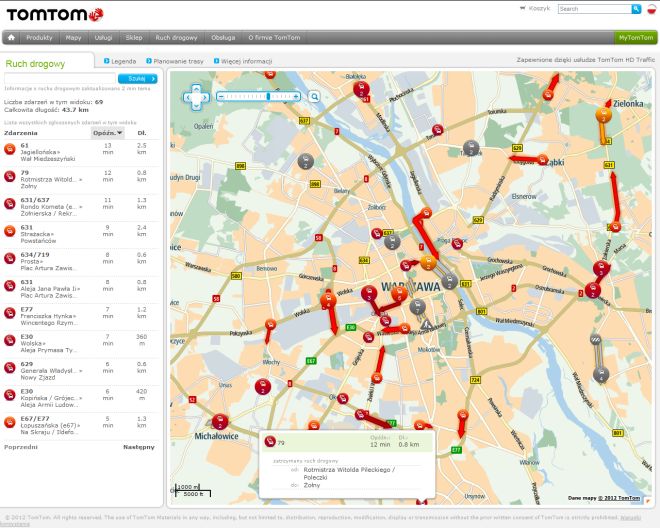Click traffic icon for 631 Strażacka
The height and width of the screenshot is (528, 660).
tap(10, 231)
